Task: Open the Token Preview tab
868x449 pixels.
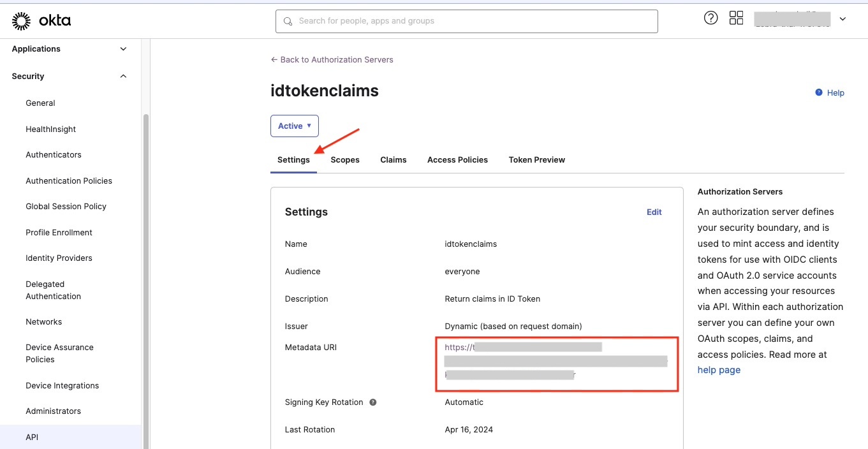Action: pyautogui.click(x=536, y=160)
